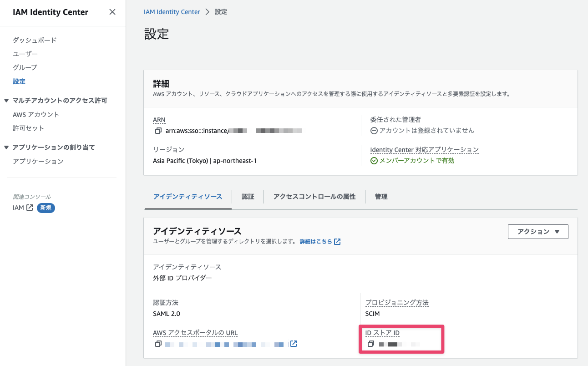
Task: Click the 新規 badge
Action: coord(46,208)
